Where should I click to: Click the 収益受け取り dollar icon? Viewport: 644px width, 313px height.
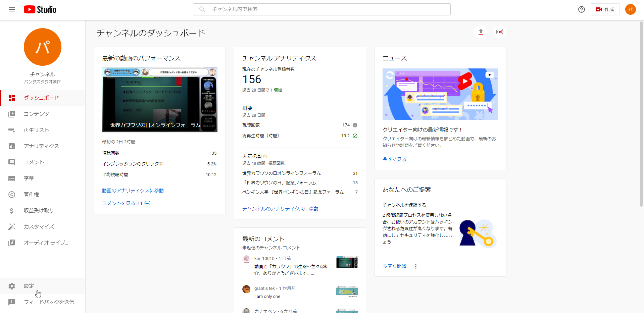click(12, 211)
